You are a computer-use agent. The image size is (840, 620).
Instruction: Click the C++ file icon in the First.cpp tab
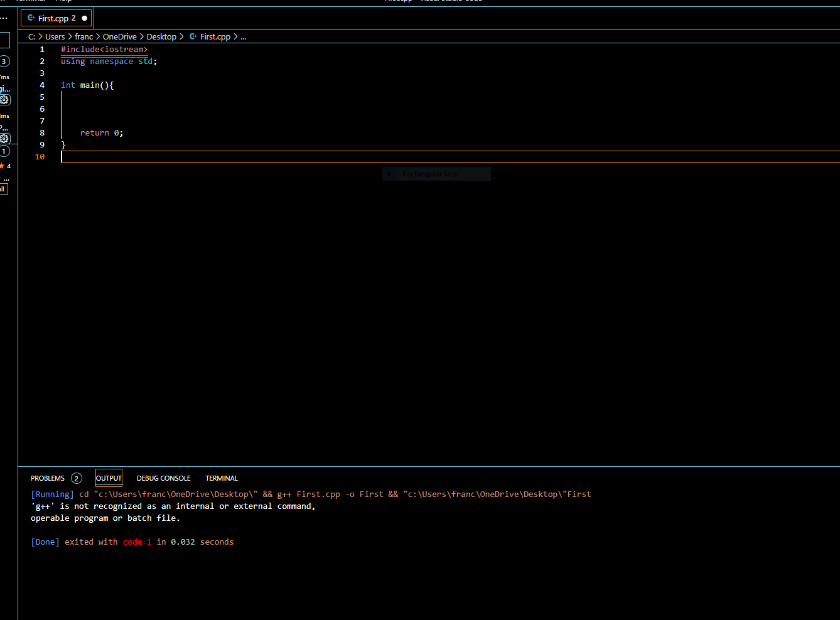(x=31, y=18)
